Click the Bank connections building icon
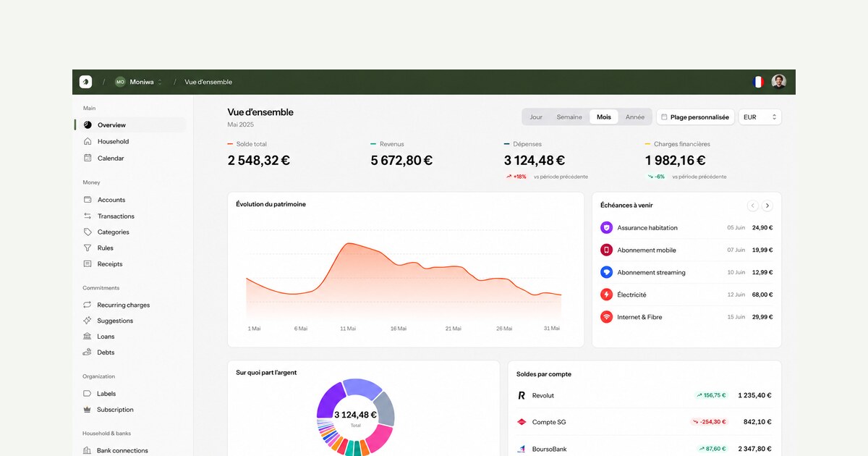Image resolution: width=868 pixels, height=456 pixels. (88, 450)
